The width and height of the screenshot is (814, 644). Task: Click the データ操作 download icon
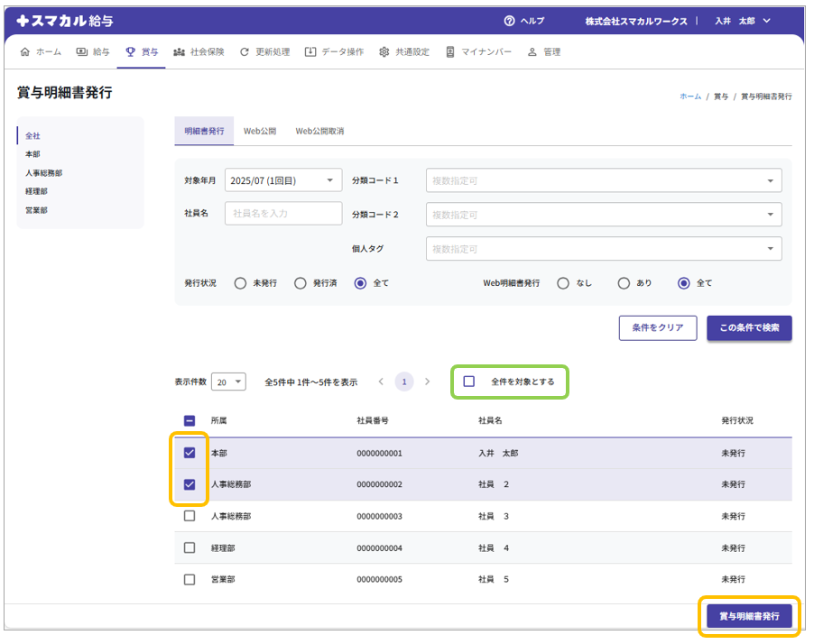[x=310, y=52]
